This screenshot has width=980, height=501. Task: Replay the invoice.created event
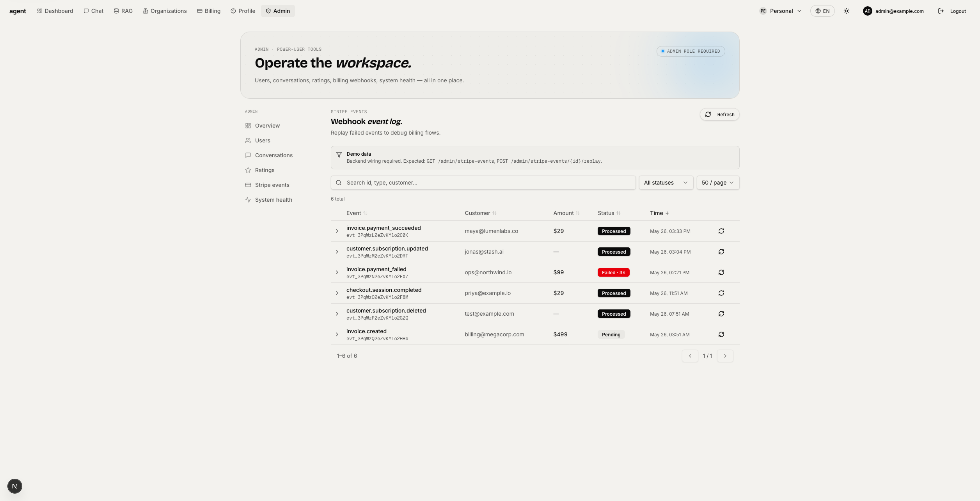[721, 334]
